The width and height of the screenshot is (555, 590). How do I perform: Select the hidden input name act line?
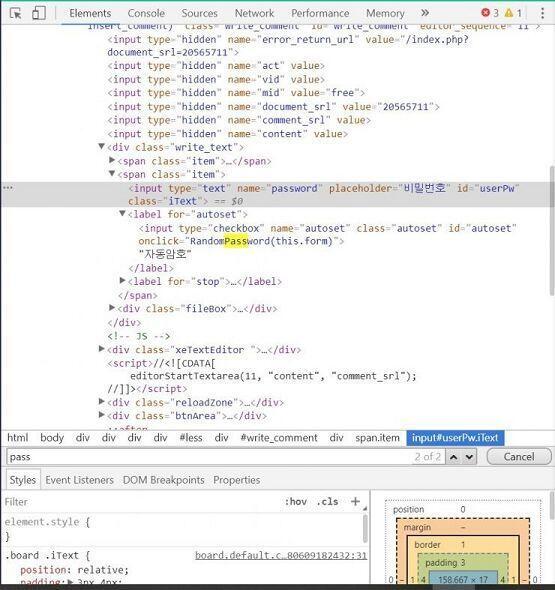pos(216,65)
